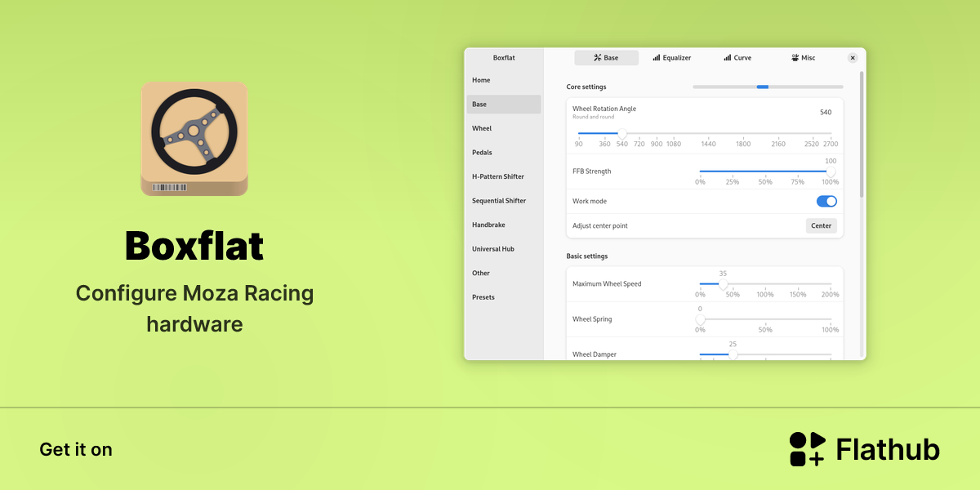The width and height of the screenshot is (980, 490).
Task: Click the Wheel Spring slider handle
Action: point(700,319)
